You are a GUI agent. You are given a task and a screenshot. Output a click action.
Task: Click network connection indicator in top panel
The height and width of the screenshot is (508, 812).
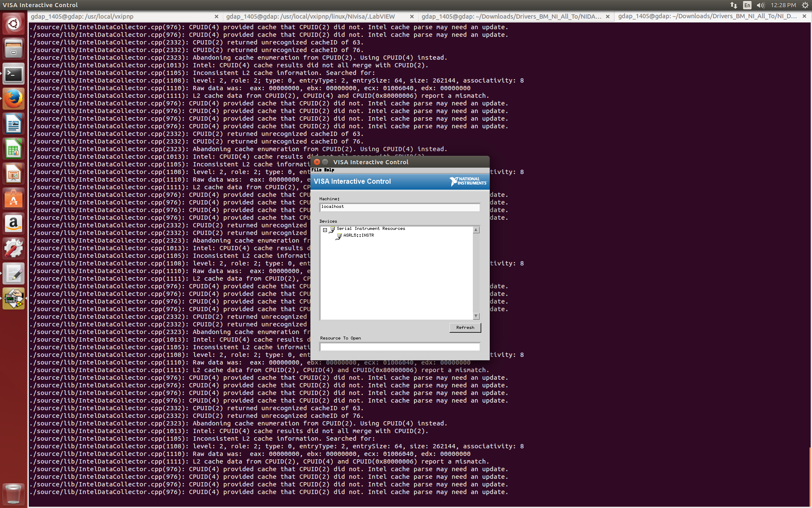(x=734, y=5)
